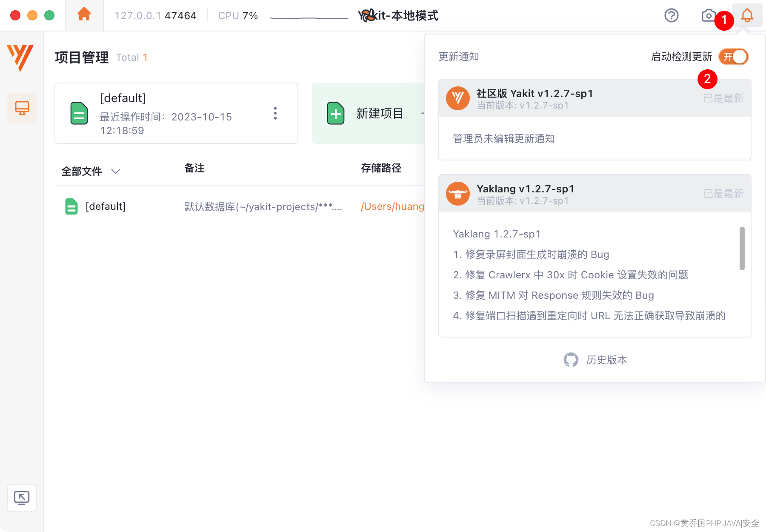
Task: Click 已是最新 for Yaklang
Action: click(x=723, y=194)
